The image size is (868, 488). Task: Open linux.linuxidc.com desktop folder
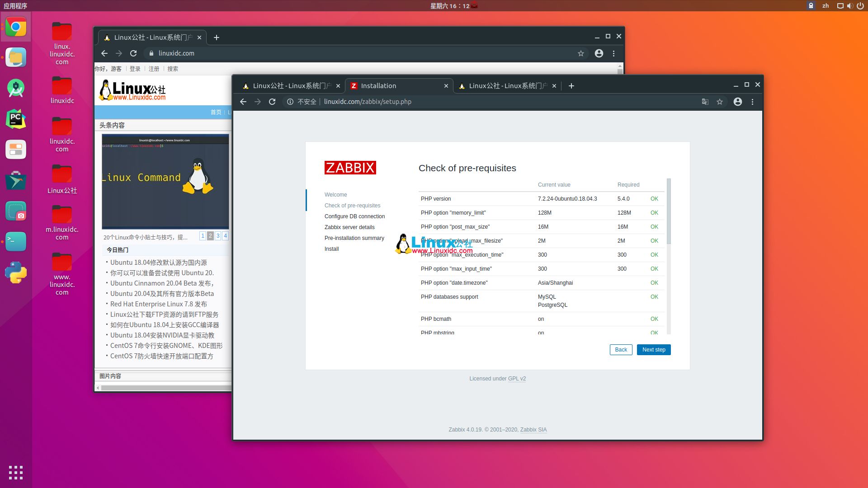click(x=62, y=43)
